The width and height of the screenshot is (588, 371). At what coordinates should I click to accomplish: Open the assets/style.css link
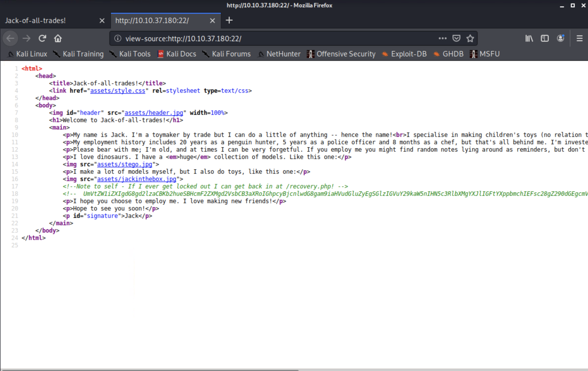(118, 91)
